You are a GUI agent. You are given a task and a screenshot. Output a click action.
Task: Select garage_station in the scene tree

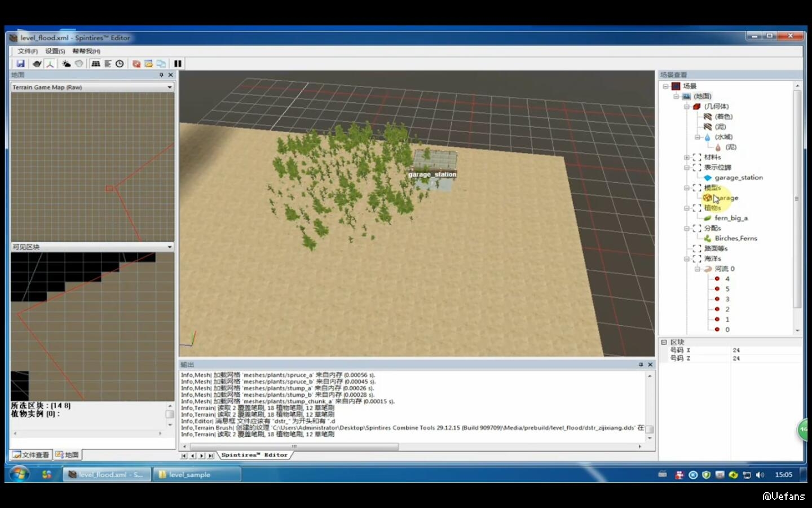(x=738, y=178)
